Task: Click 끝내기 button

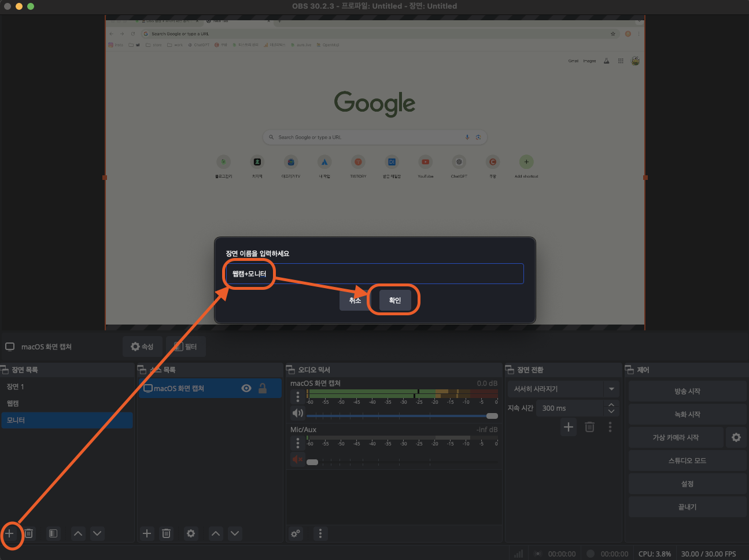Action: coord(687,507)
